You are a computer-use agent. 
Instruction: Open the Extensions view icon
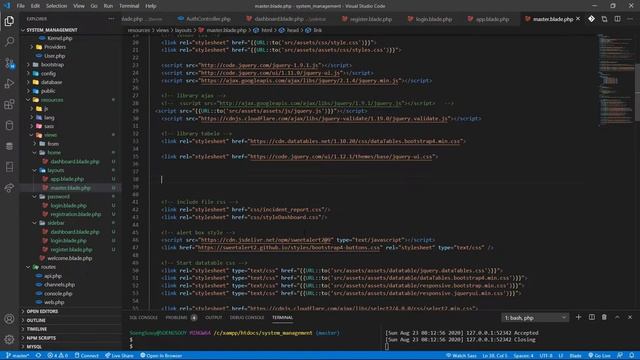tap(9, 104)
